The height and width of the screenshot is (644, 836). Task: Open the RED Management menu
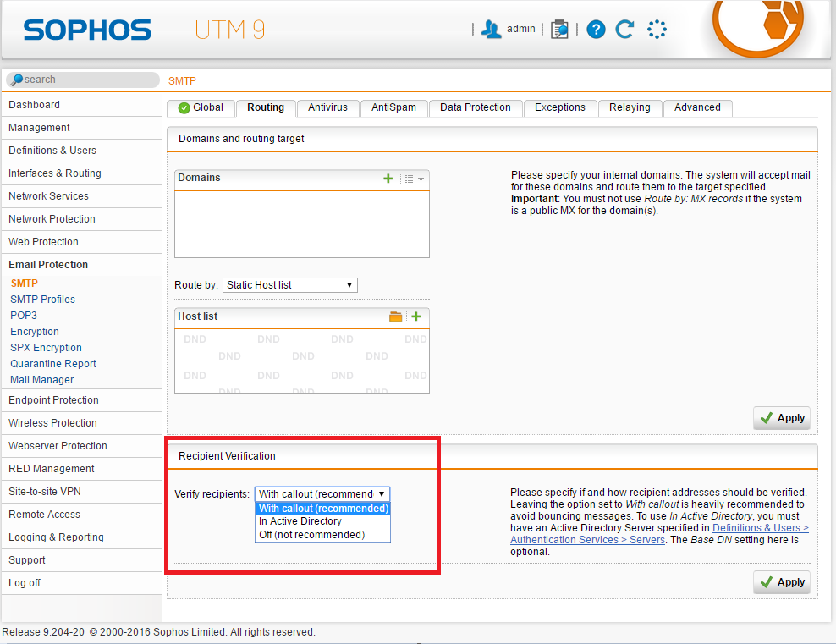coord(81,469)
